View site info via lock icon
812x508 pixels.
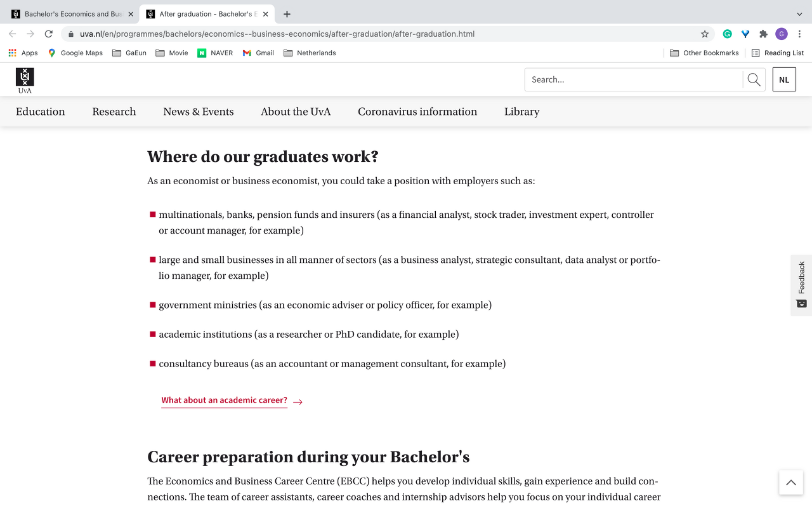coord(71,34)
